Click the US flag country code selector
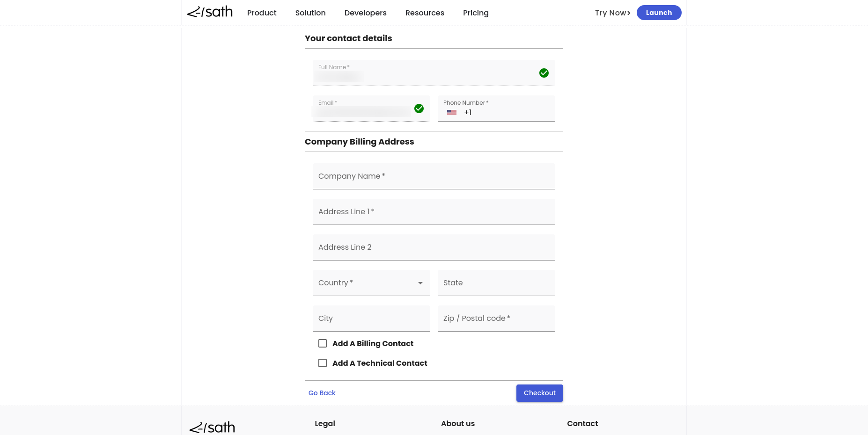 pyautogui.click(x=452, y=112)
